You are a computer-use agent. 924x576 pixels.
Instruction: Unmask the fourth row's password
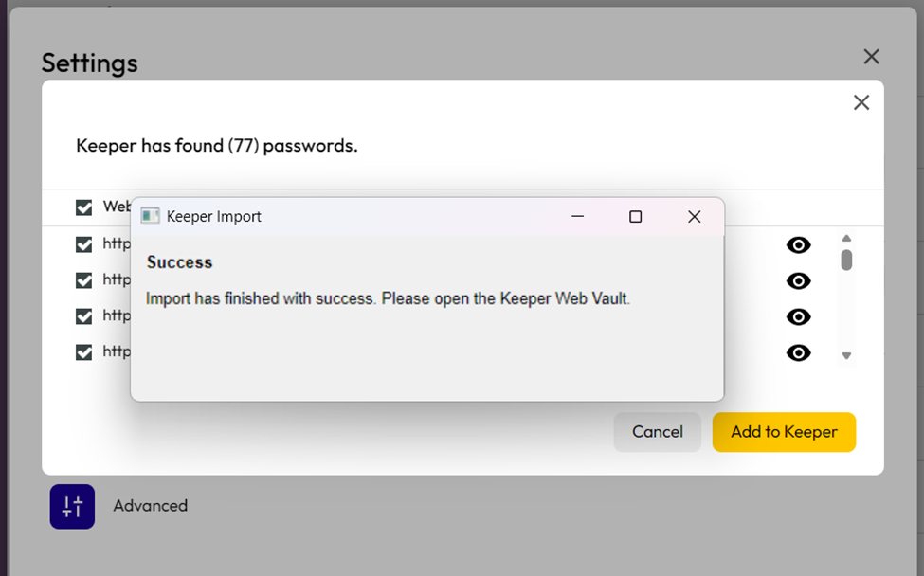(799, 352)
